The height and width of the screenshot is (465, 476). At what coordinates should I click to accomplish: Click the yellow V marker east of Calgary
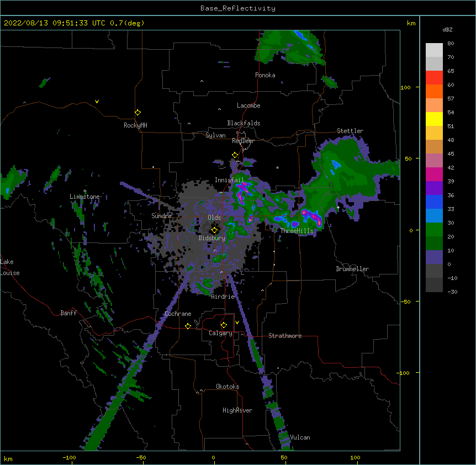coord(237,323)
